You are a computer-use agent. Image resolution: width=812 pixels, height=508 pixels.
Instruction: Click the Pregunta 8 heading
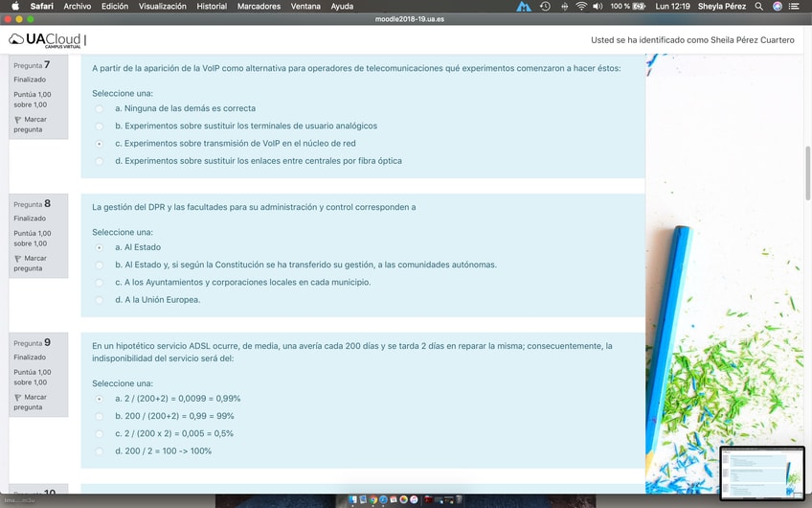pyautogui.click(x=32, y=204)
